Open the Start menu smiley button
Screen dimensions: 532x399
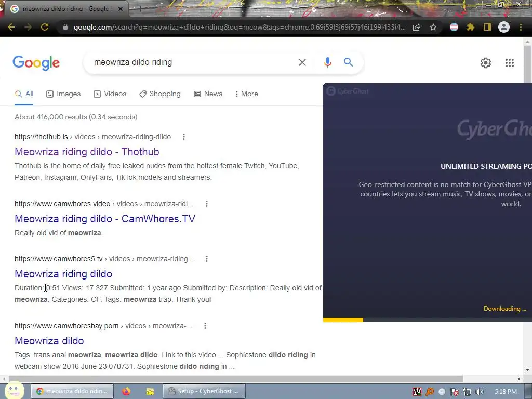click(14, 391)
